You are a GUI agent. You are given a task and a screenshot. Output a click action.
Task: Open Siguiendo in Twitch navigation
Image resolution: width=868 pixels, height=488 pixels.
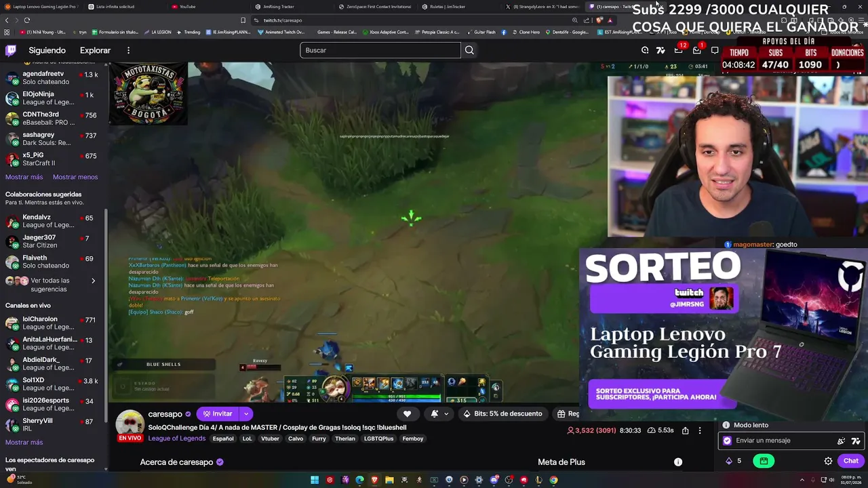tap(47, 50)
